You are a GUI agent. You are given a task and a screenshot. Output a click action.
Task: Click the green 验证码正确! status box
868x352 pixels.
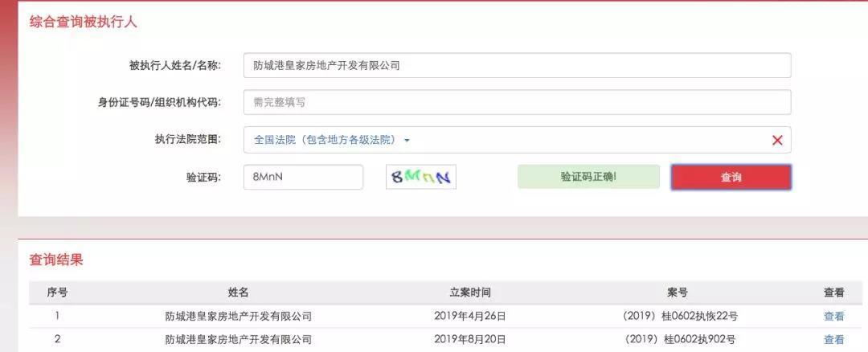pyautogui.click(x=588, y=177)
